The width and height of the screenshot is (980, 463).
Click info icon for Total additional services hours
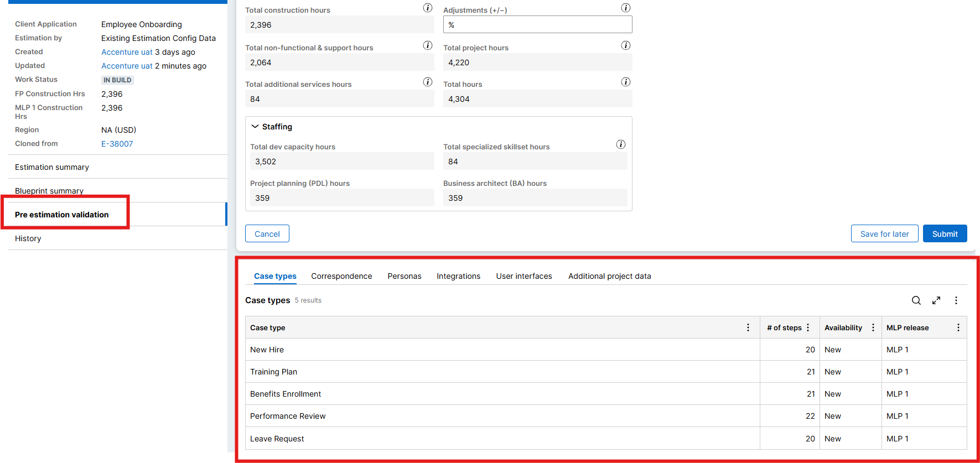(428, 82)
